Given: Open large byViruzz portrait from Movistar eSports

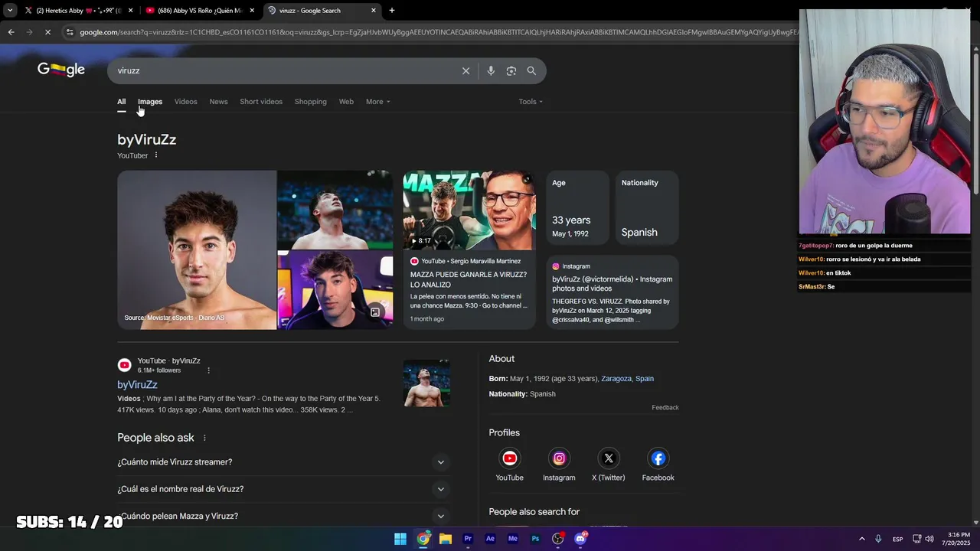Looking at the screenshot, I should [x=197, y=250].
